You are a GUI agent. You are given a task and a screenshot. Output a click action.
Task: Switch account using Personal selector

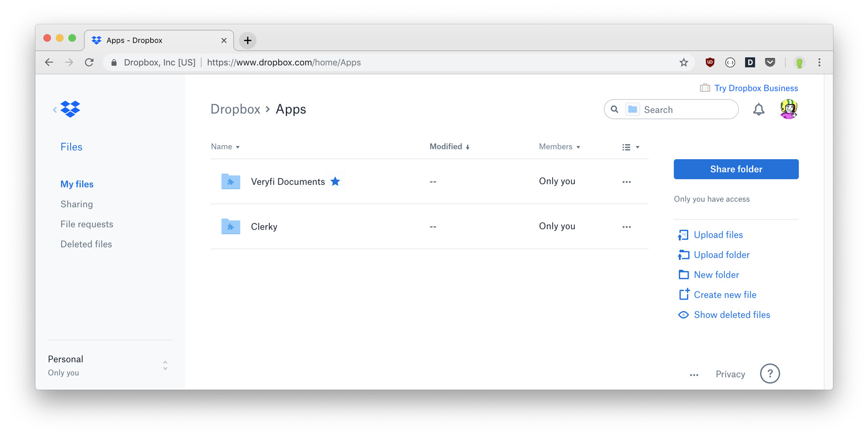pyautogui.click(x=110, y=366)
